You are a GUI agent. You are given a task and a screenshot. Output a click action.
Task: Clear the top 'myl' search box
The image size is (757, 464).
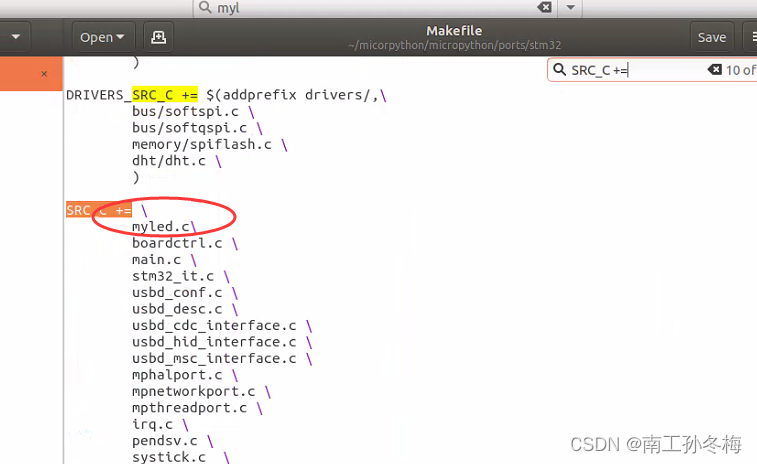click(545, 7)
